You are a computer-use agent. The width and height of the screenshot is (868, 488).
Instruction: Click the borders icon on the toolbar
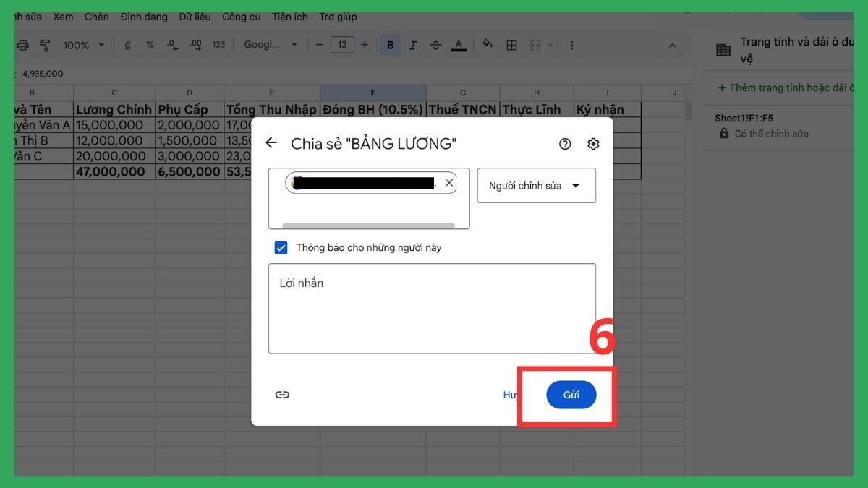click(511, 45)
